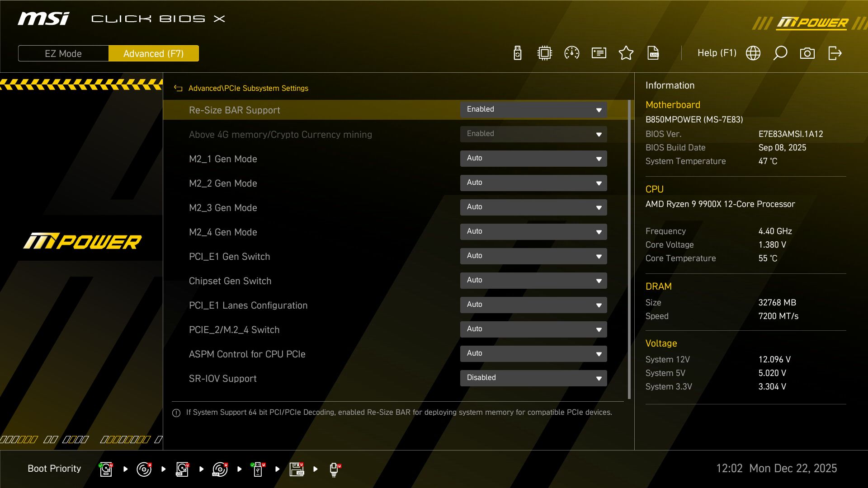Go back using the breadcrumb arrow
Image resolution: width=868 pixels, height=488 pixels.
[178, 89]
